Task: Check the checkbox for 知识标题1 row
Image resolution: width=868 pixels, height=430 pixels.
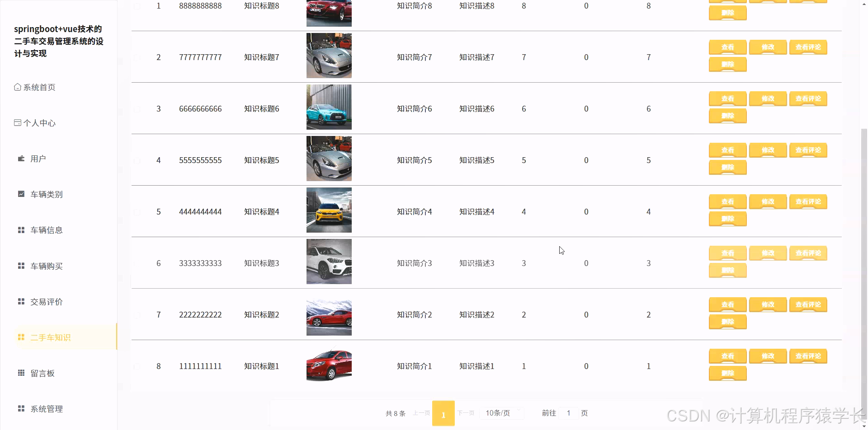Action: point(138,366)
